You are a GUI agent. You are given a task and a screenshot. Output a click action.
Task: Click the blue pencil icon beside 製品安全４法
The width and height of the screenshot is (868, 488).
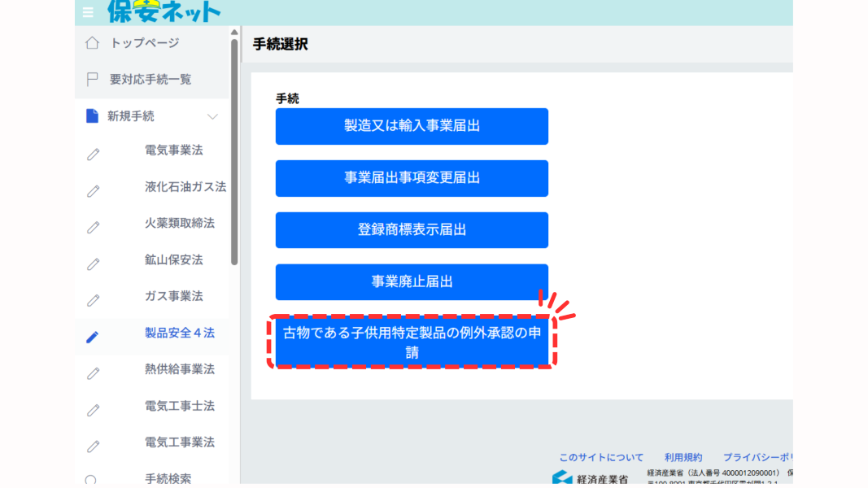[93, 337]
